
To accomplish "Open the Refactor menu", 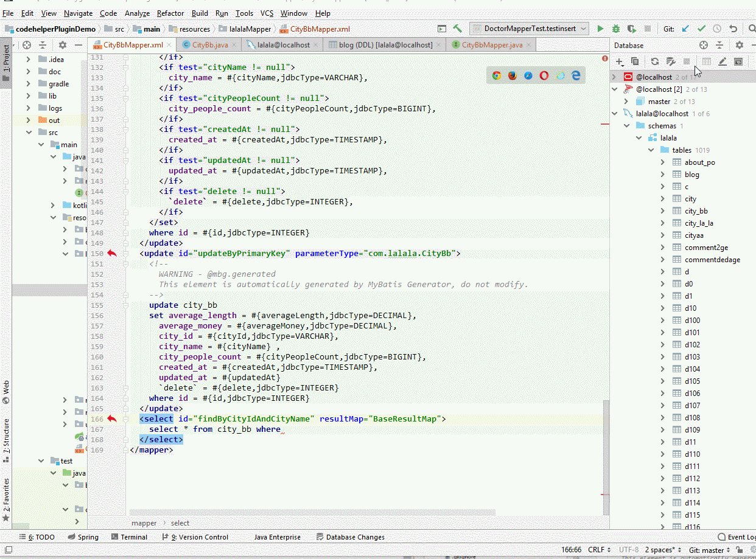I will (170, 13).
